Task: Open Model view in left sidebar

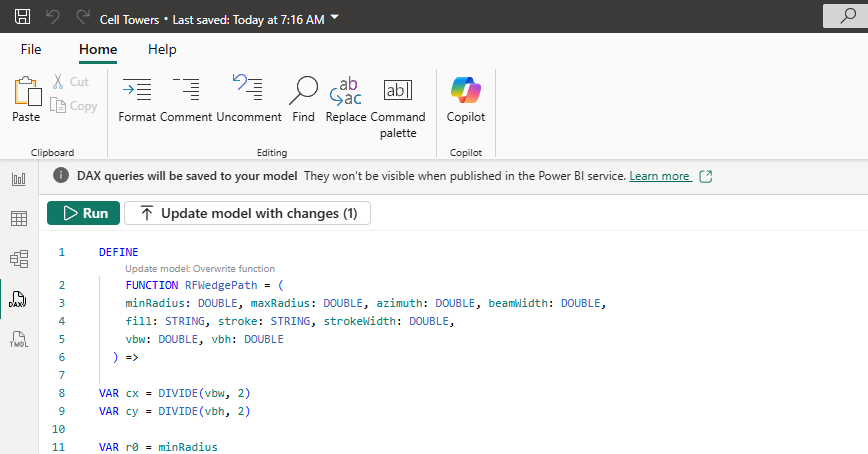Action: tap(18, 259)
